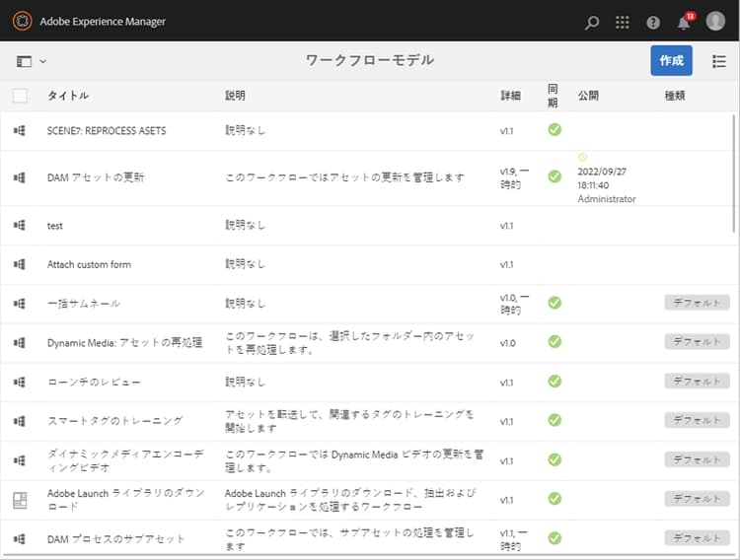Select workflow icon for ダイナミックメディアエンコーディングビデオ

(x=20, y=460)
